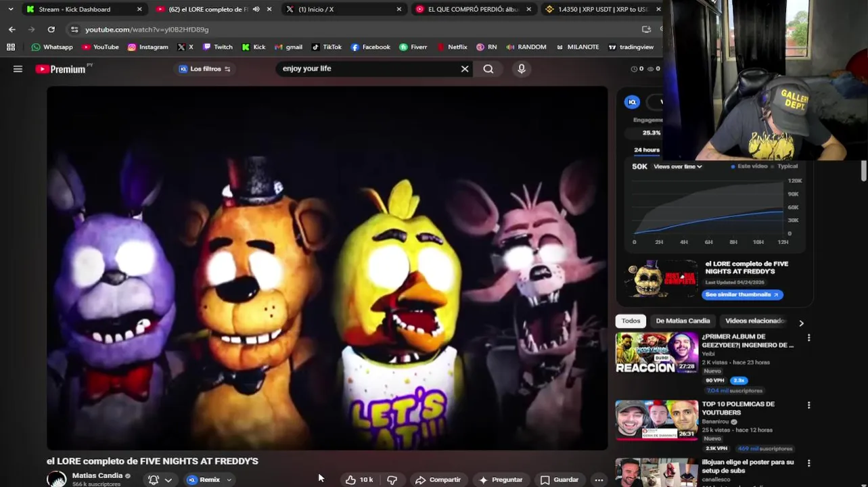Open the Matias Candia channel name link
The height and width of the screenshot is (487, 868).
click(97, 476)
